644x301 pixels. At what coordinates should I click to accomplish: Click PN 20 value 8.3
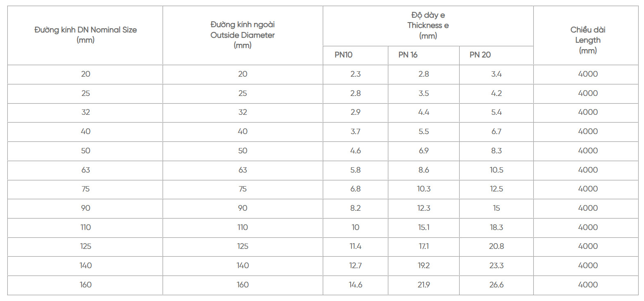click(496, 151)
